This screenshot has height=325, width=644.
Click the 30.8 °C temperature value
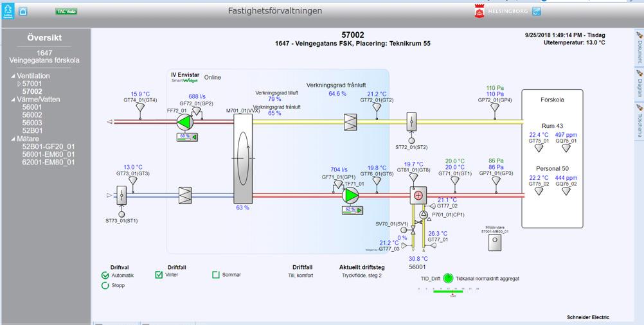tap(418, 259)
